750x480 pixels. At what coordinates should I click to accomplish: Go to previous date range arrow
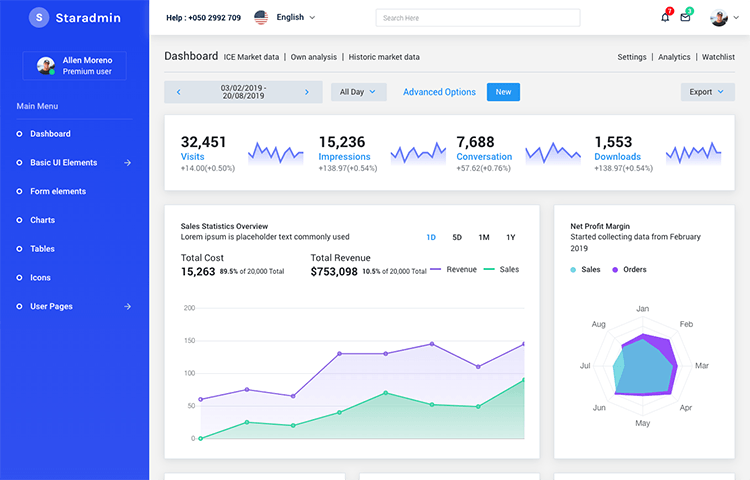click(178, 92)
